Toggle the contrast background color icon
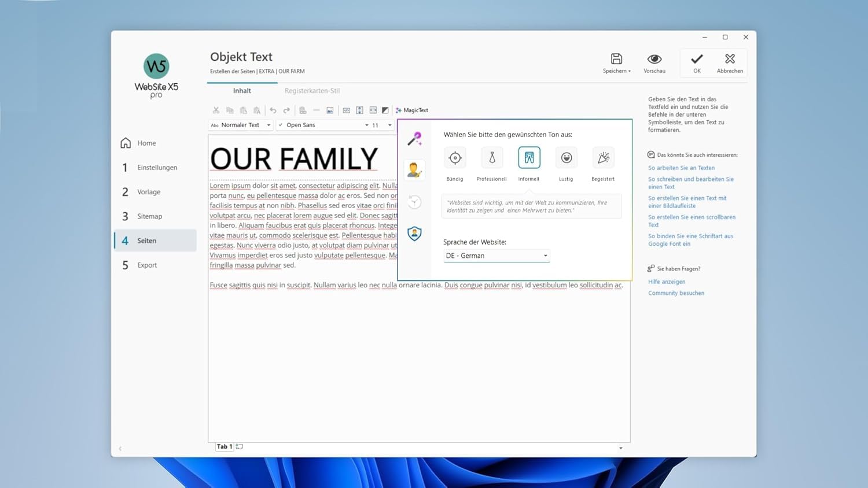The height and width of the screenshot is (488, 868). tap(385, 110)
